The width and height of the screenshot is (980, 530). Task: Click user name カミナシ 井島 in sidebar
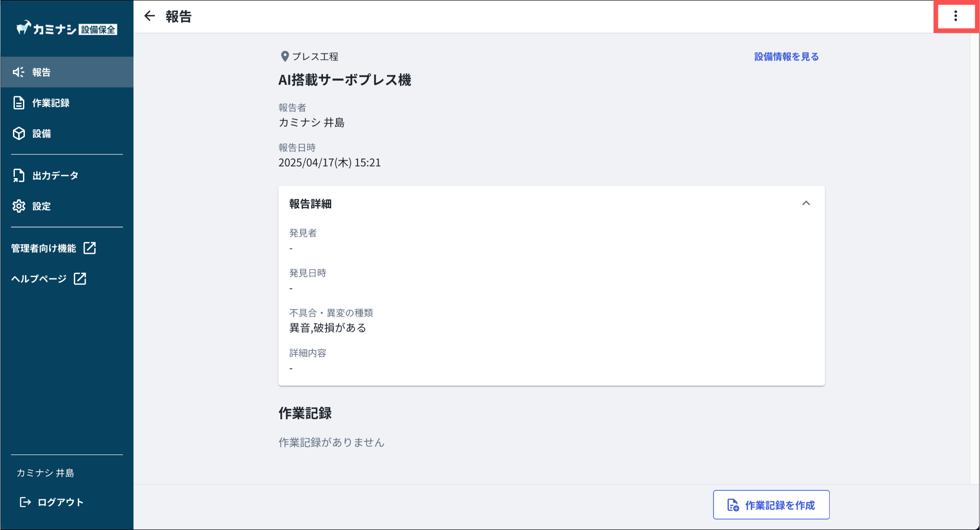tap(45, 473)
